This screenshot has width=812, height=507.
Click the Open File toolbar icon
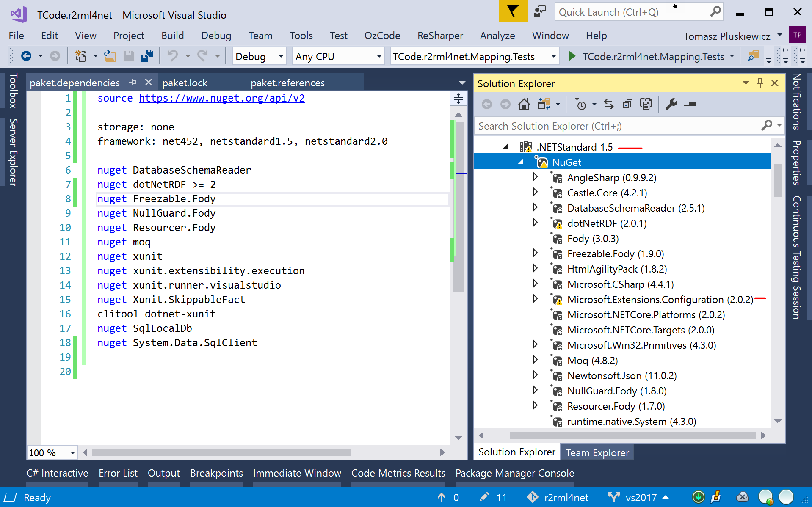[x=110, y=56]
